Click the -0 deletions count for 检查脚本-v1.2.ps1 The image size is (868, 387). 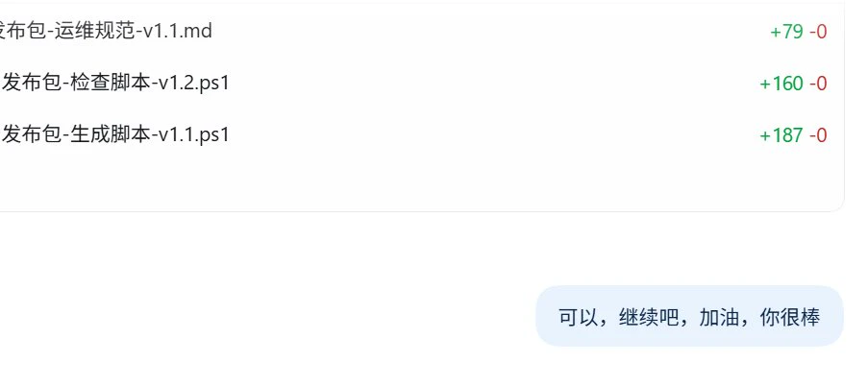(818, 84)
